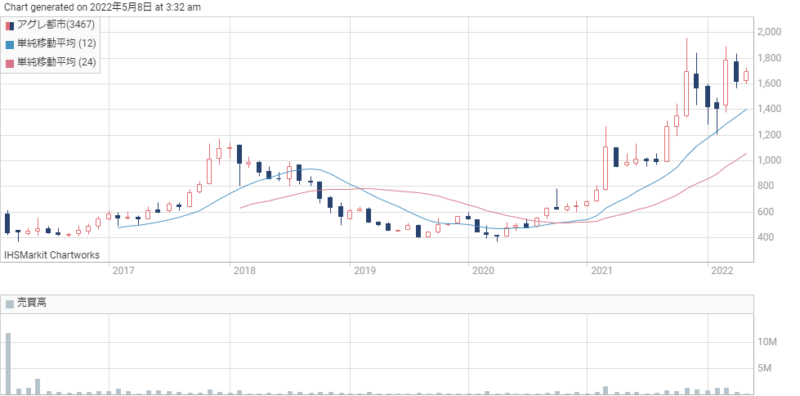
Task: Click the 2020 x-axis label
Action: tap(482, 271)
